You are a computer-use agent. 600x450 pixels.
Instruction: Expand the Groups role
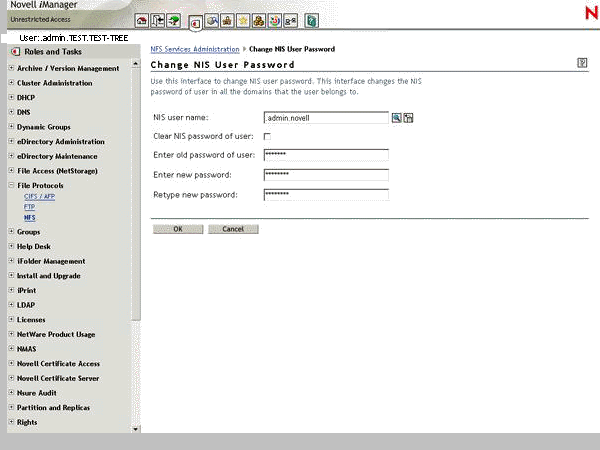pos(11,232)
